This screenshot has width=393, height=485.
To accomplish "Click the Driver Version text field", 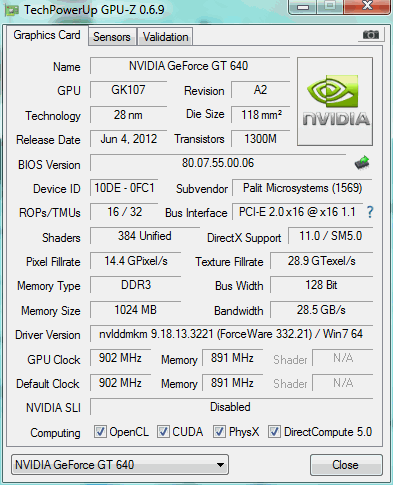I will [231, 334].
